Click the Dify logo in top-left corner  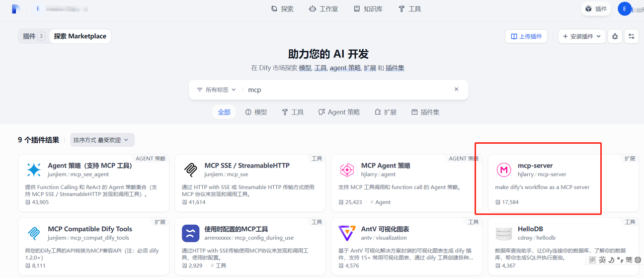tap(16, 9)
